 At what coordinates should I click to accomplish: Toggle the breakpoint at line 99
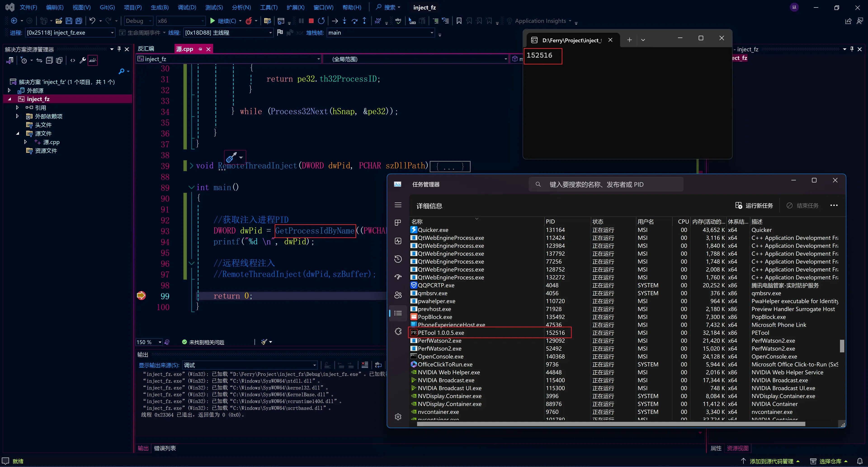pyautogui.click(x=141, y=295)
